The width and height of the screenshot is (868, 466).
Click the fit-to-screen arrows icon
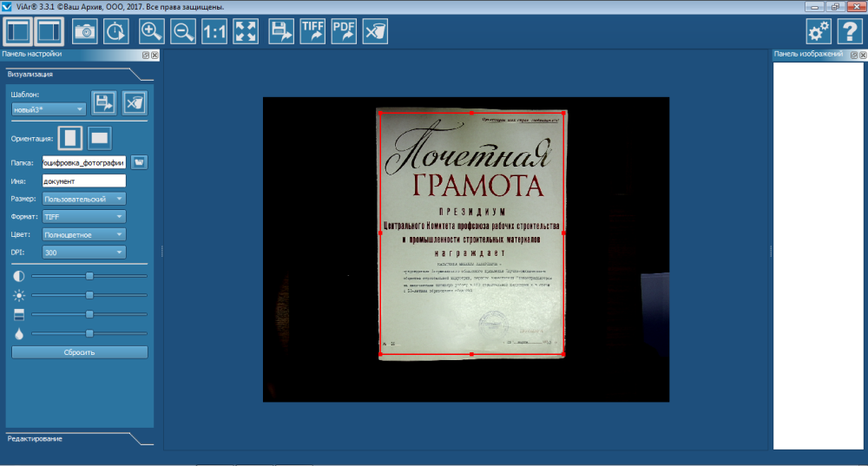click(247, 31)
